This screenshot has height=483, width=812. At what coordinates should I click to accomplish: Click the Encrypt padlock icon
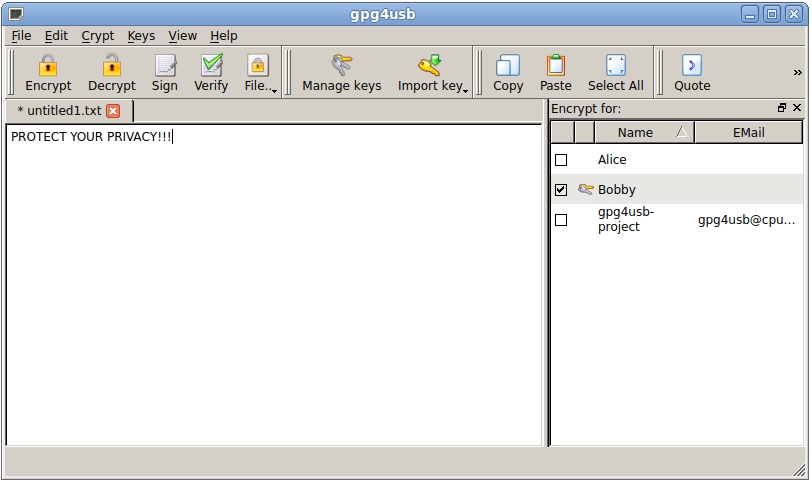[x=48, y=65]
